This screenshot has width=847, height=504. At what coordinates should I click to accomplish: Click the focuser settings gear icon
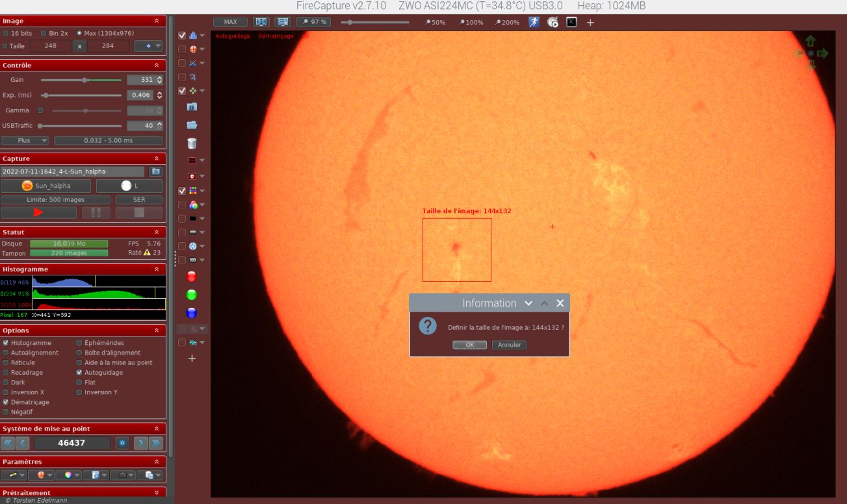pos(122,443)
